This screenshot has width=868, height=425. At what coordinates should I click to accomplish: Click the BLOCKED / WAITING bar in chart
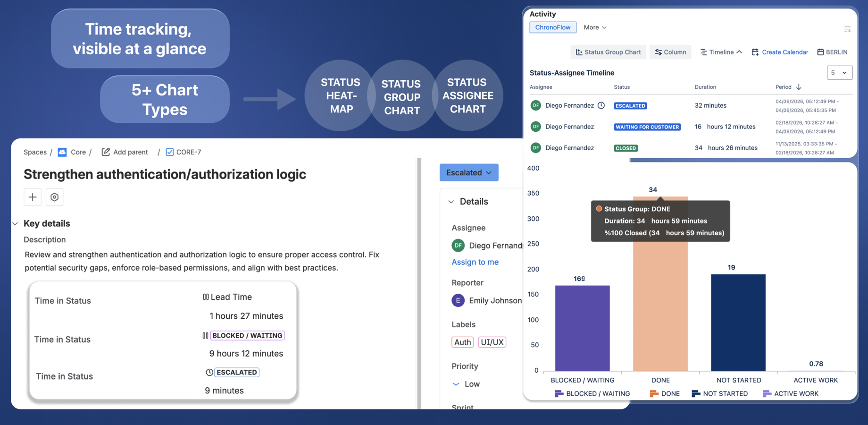click(582, 328)
